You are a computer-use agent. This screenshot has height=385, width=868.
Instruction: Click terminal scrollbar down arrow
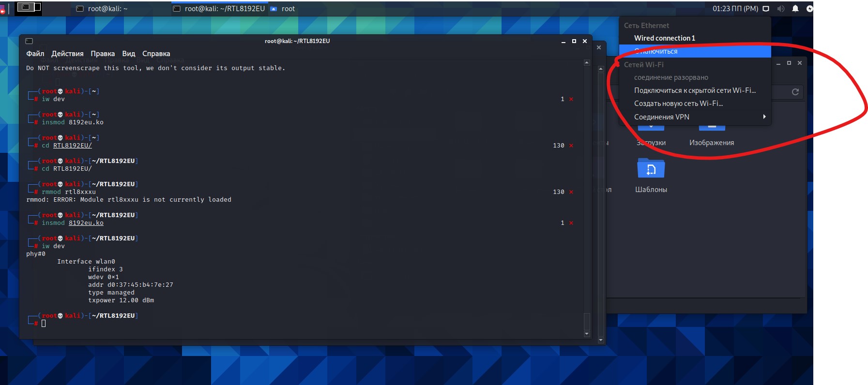[x=587, y=334]
